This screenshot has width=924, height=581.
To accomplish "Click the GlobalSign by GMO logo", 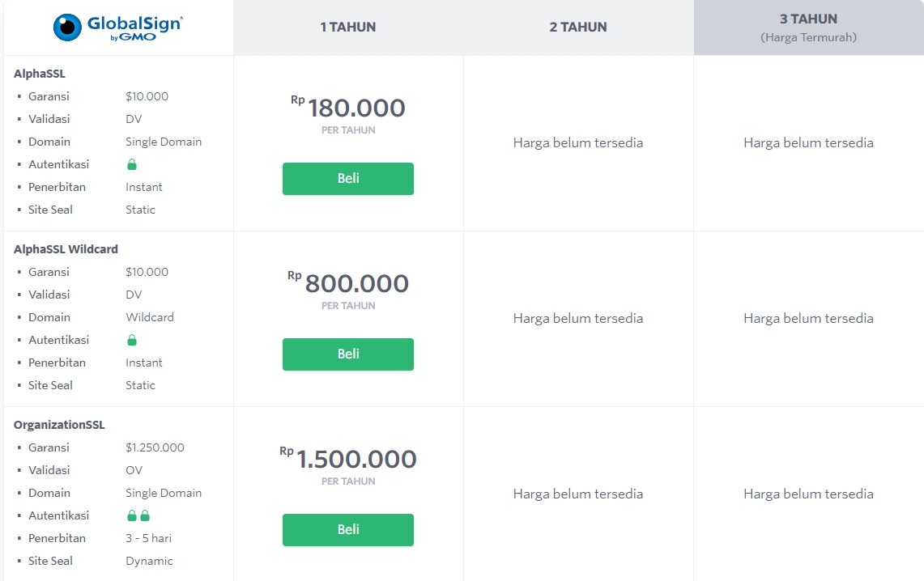I will point(117,27).
